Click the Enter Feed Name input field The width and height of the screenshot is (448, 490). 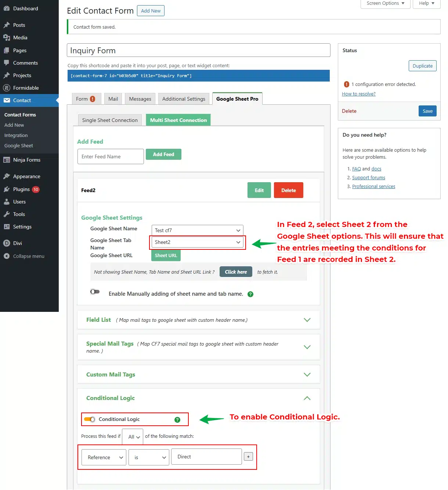(111, 156)
